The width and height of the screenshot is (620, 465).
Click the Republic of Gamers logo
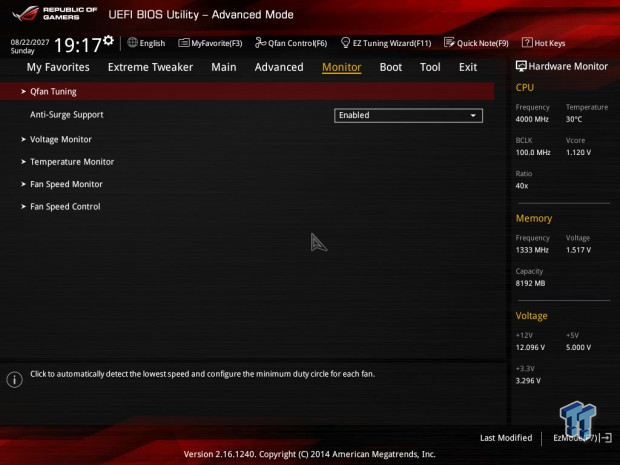(x=55, y=13)
